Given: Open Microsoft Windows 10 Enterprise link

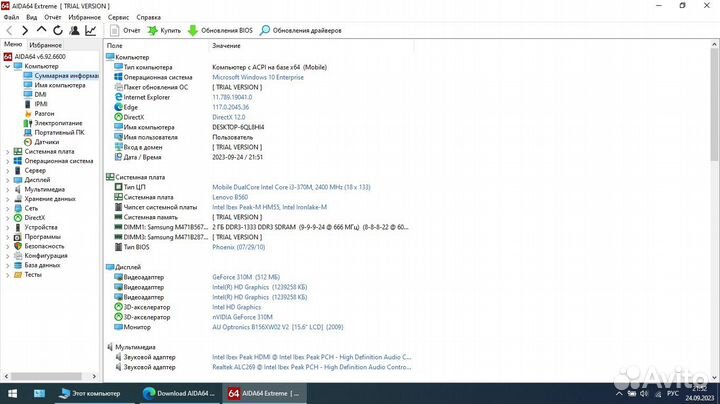Looking at the screenshot, I should pos(258,77).
